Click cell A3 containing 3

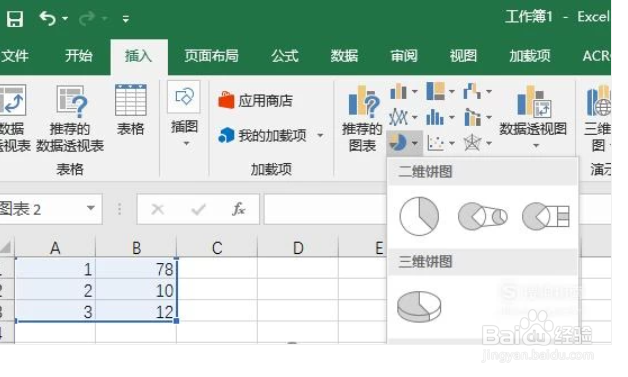click(55, 311)
